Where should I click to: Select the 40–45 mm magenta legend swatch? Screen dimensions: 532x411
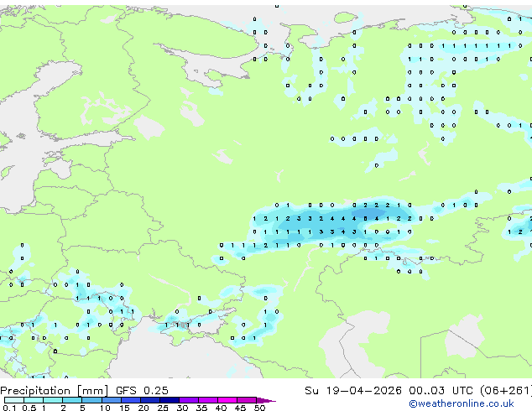pos(227,400)
